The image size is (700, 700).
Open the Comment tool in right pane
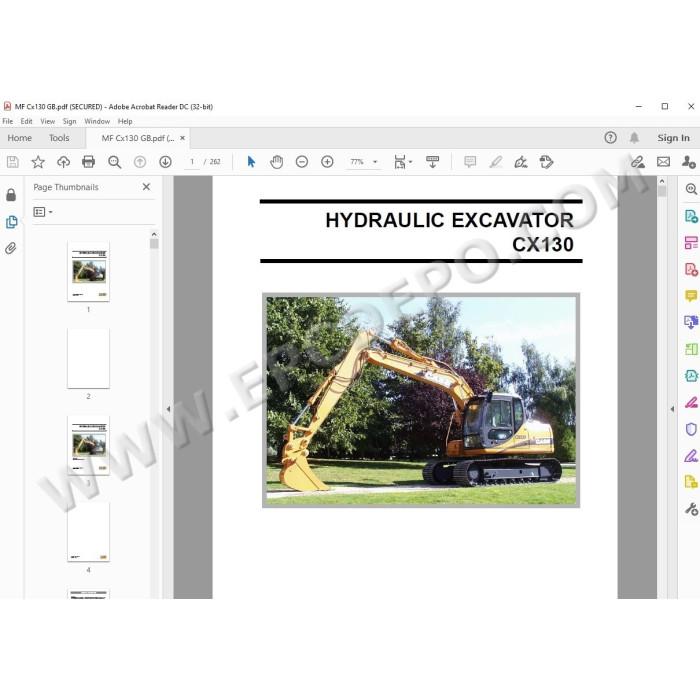691,296
